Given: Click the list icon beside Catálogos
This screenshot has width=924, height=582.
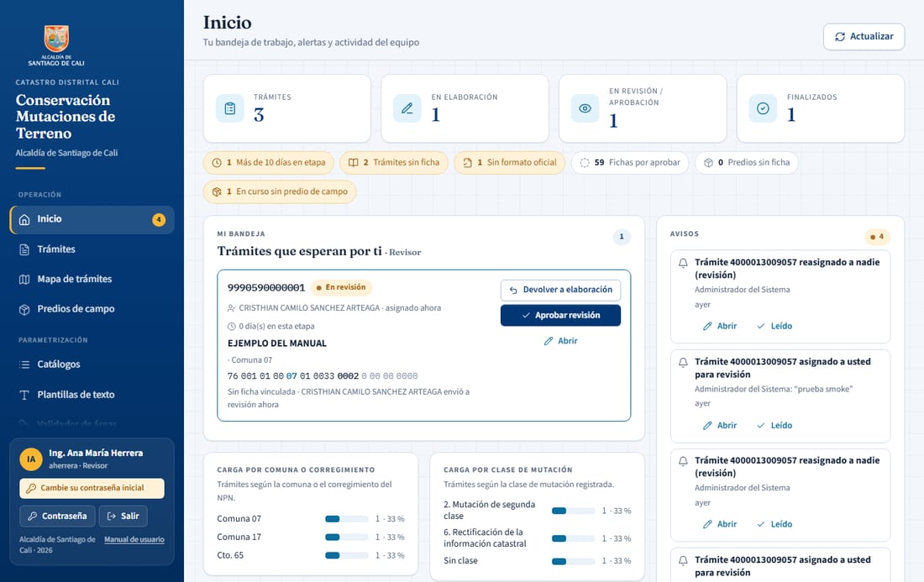Looking at the screenshot, I should [x=24, y=364].
